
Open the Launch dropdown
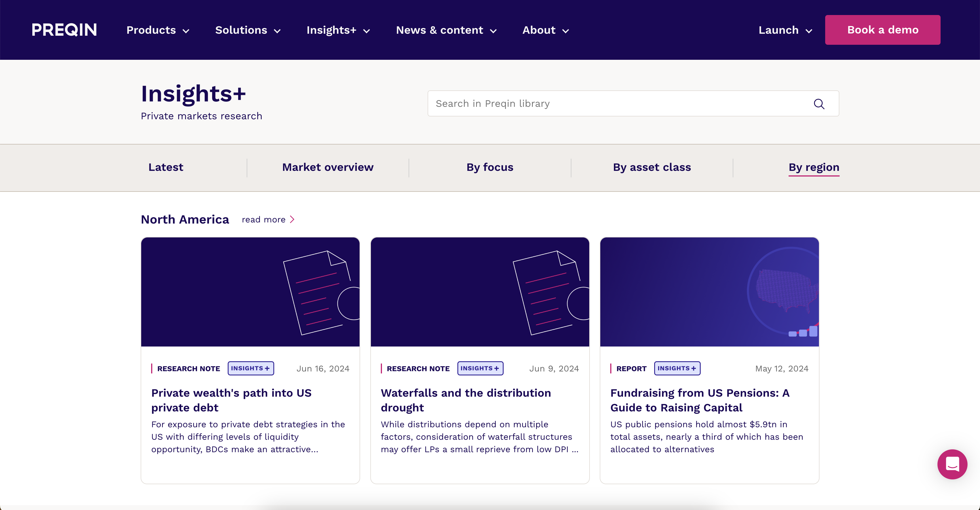coord(785,30)
